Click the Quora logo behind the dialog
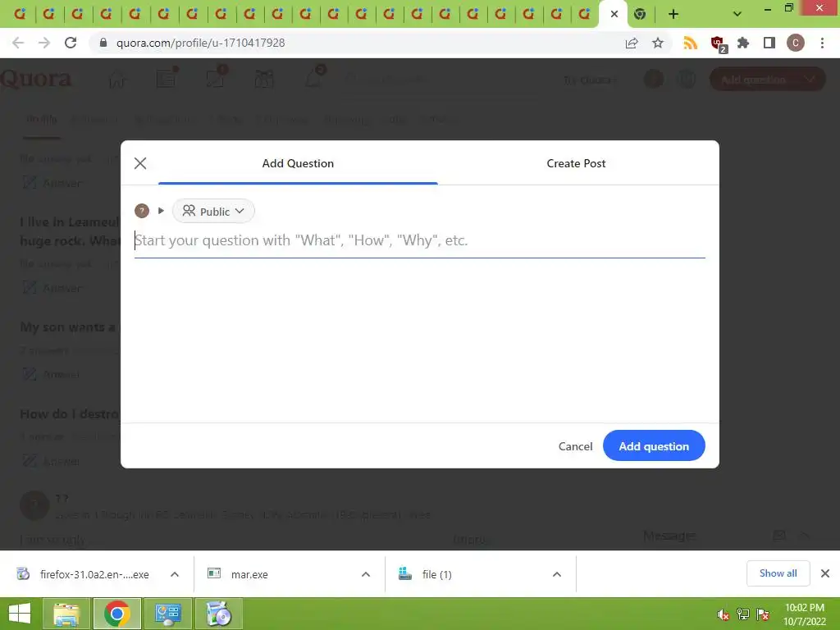This screenshot has width=840, height=630. coord(36,80)
